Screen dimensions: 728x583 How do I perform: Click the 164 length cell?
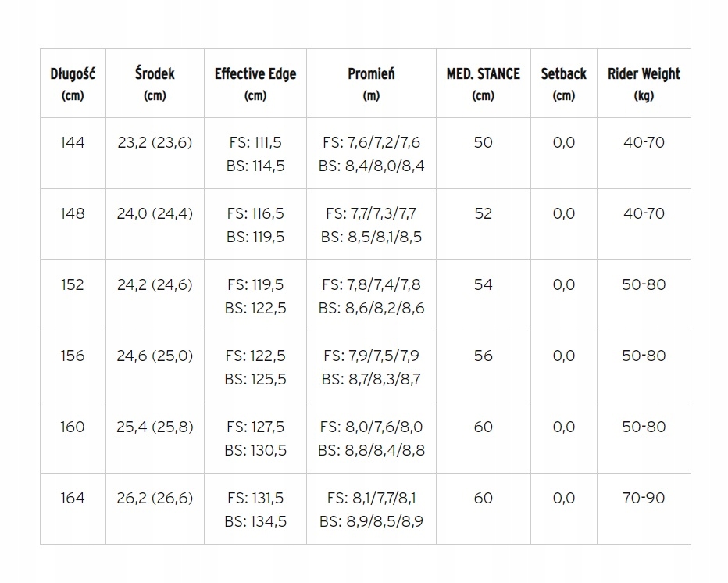(73, 498)
